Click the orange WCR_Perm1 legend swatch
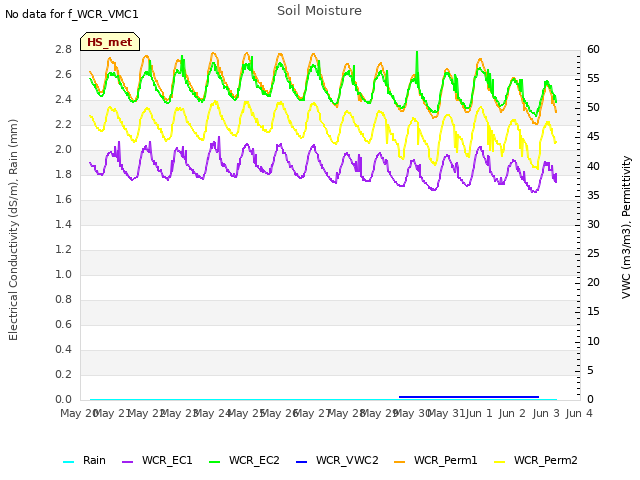 point(399,462)
